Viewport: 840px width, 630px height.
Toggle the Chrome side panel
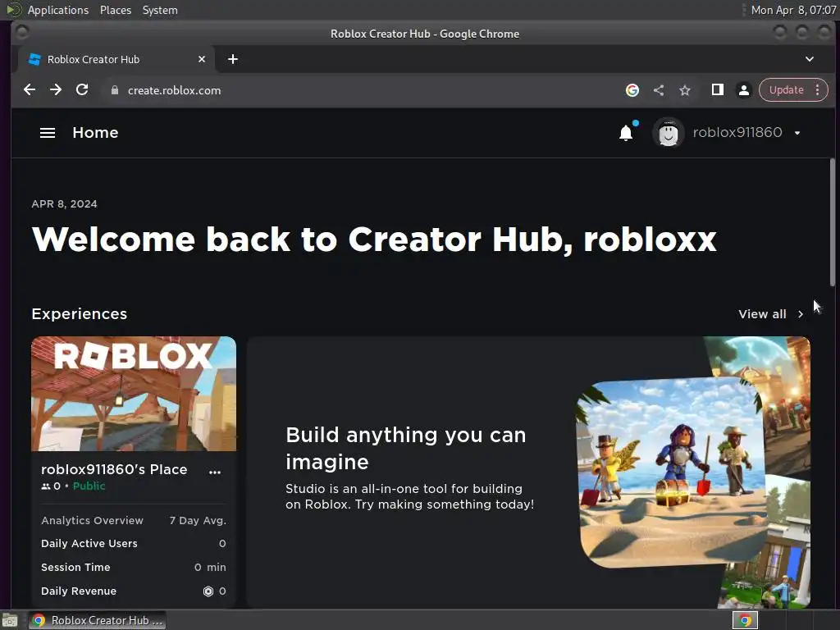coord(717,90)
